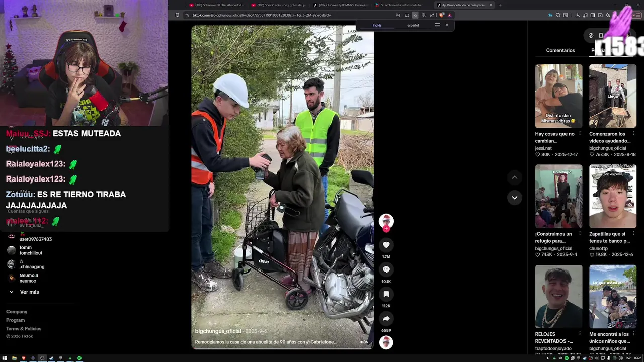Click the zoom magnifier icon in the address bar
The width and height of the screenshot is (644, 362).
click(x=423, y=15)
